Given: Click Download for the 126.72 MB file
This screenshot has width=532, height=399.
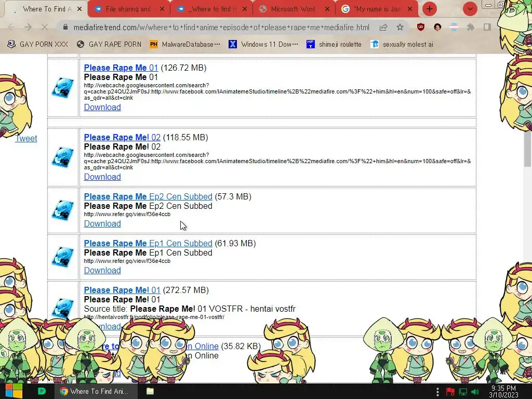Looking at the screenshot, I should [x=102, y=107].
